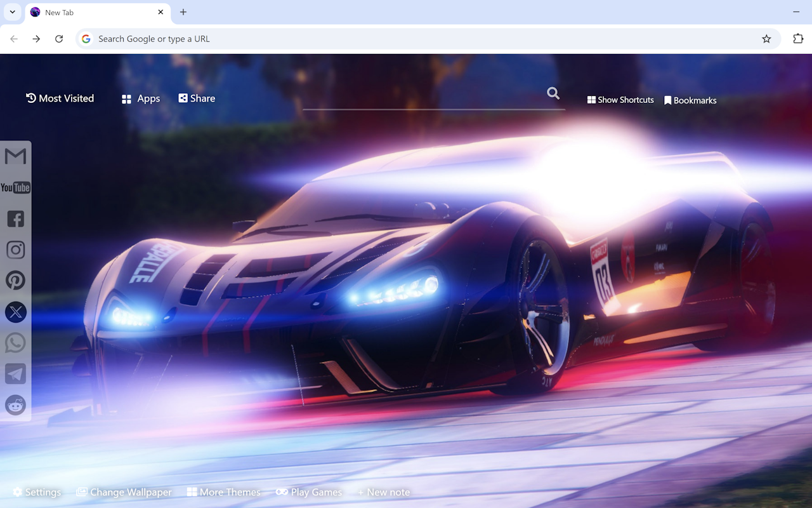Open Gmail from the sidebar

[15, 156]
